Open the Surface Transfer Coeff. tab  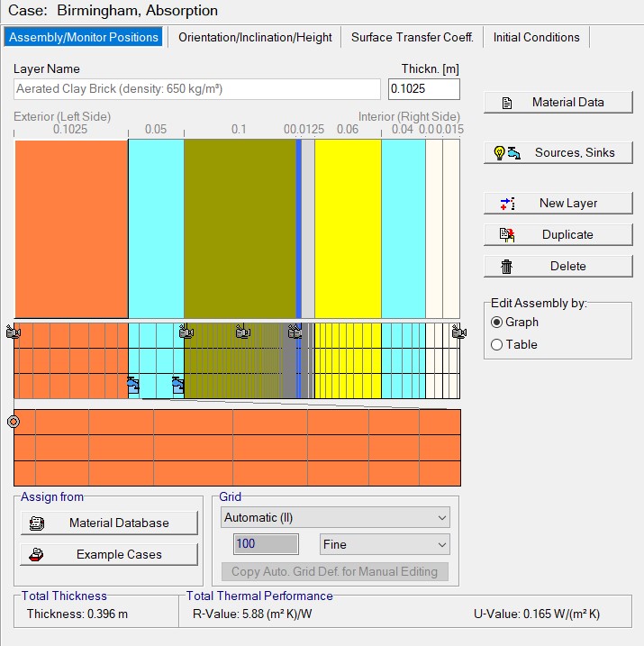coord(412,37)
